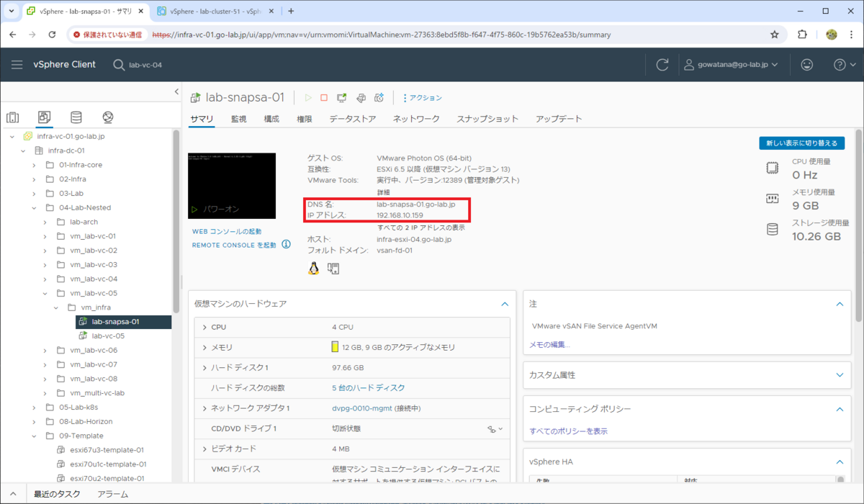Open a new browser tab
864x504 pixels.
tap(291, 12)
